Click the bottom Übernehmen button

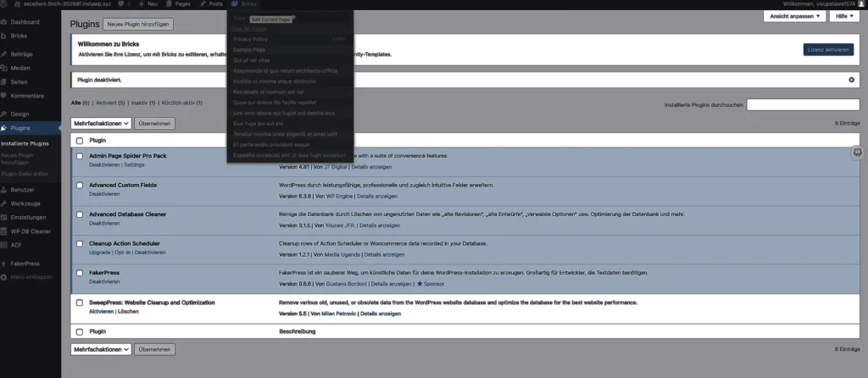[x=154, y=349]
